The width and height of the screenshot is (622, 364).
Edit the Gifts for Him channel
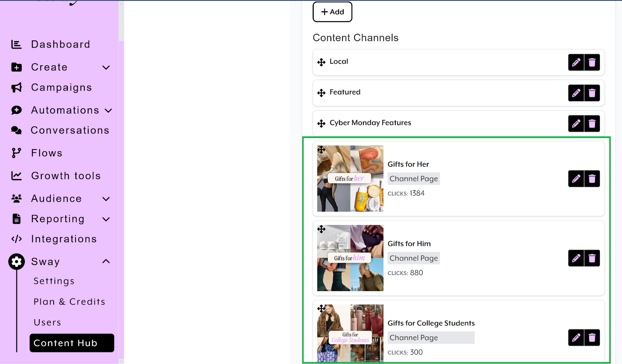point(576,258)
